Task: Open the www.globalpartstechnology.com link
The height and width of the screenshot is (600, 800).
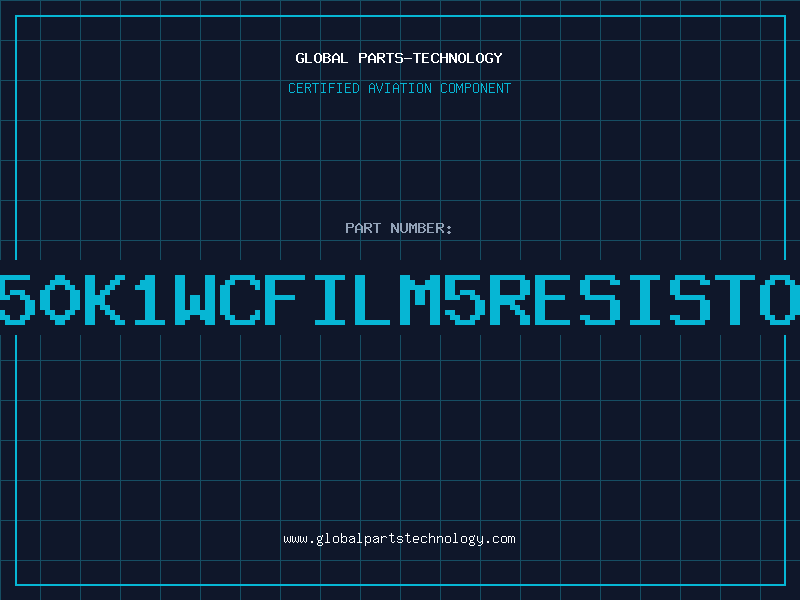Action: click(x=399, y=539)
